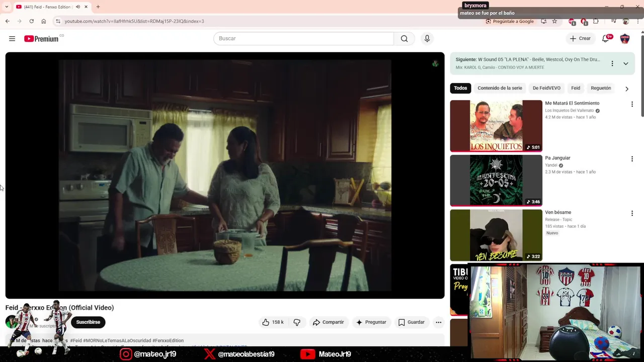Open Me Matará El Sentimiento title
This screenshot has height=362, width=644.
tap(572, 103)
